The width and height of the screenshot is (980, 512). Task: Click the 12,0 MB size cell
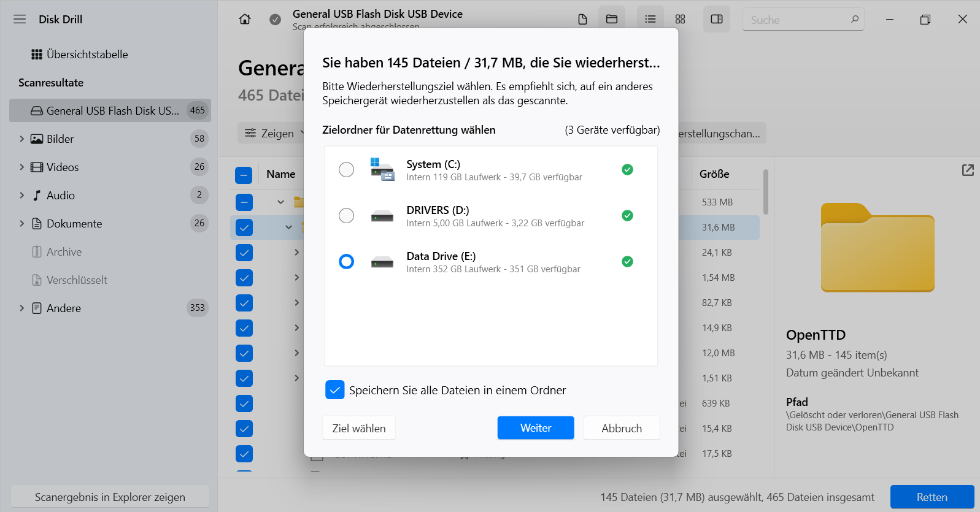click(718, 353)
